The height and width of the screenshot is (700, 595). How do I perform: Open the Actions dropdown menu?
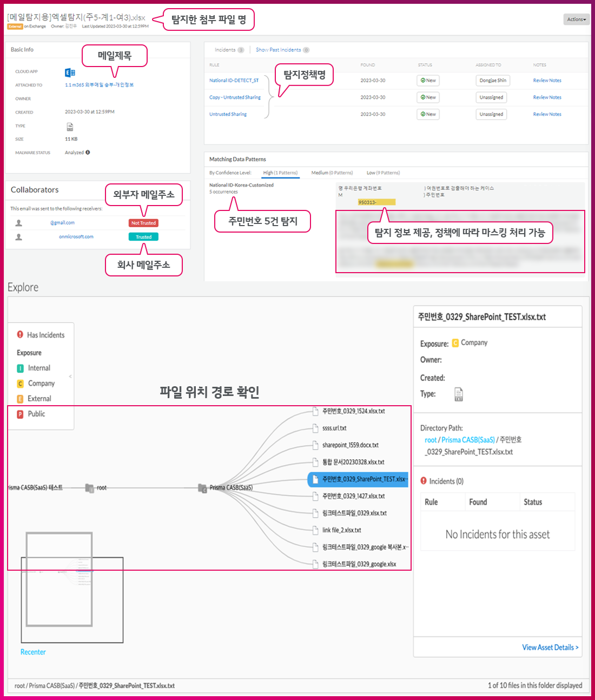pyautogui.click(x=576, y=19)
